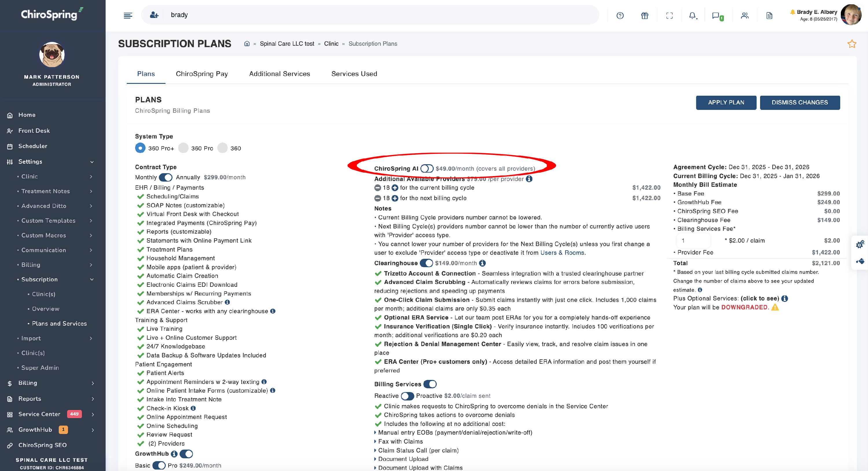
Task: Select the 360 Pro system type
Action: coord(183,148)
